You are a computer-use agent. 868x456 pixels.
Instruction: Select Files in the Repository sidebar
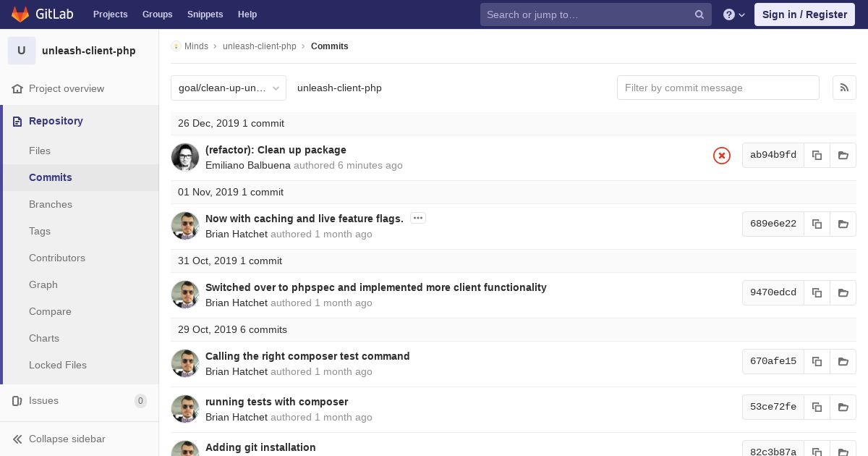(x=40, y=151)
